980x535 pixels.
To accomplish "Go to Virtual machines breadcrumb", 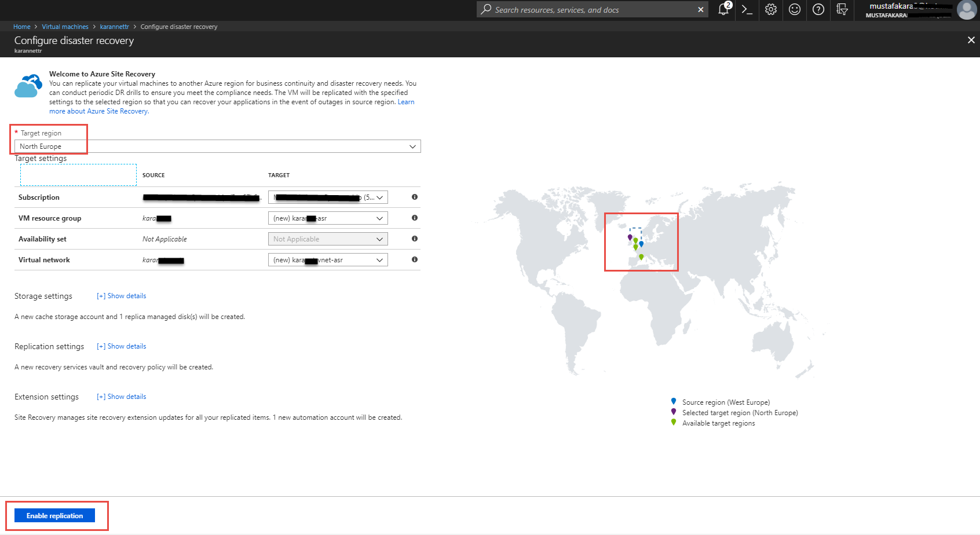I will (x=65, y=27).
